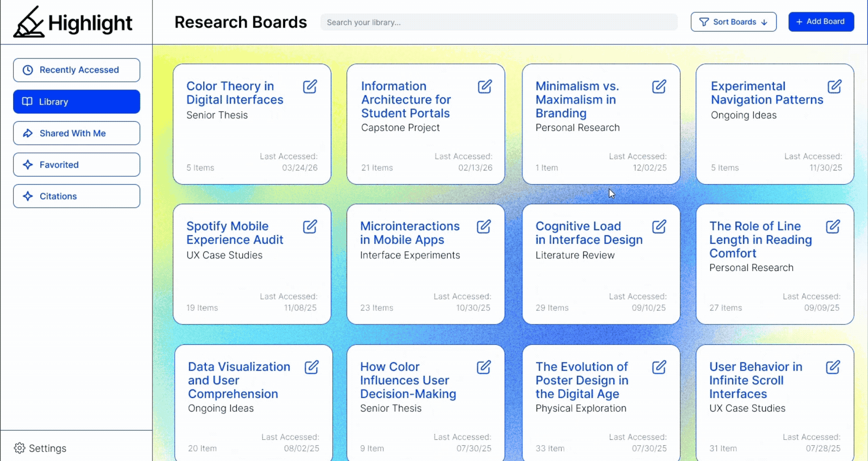Open the Citations section
The height and width of the screenshot is (461, 868).
pyautogui.click(x=76, y=196)
